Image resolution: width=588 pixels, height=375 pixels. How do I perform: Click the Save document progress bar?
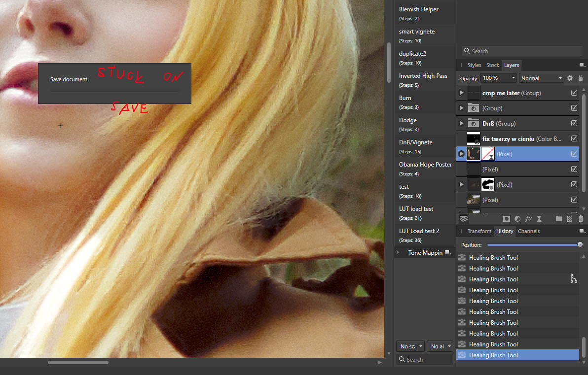[114, 90]
